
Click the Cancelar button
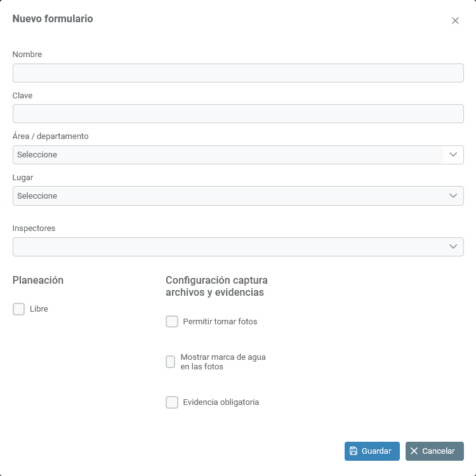coord(434,451)
